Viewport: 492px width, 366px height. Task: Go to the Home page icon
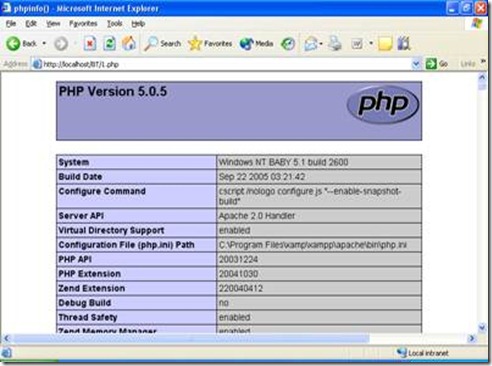pos(129,43)
